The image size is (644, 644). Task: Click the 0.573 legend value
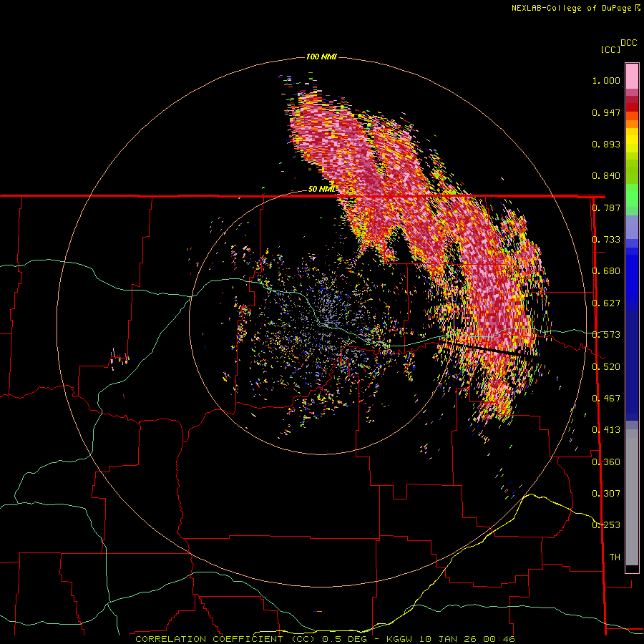point(606,335)
